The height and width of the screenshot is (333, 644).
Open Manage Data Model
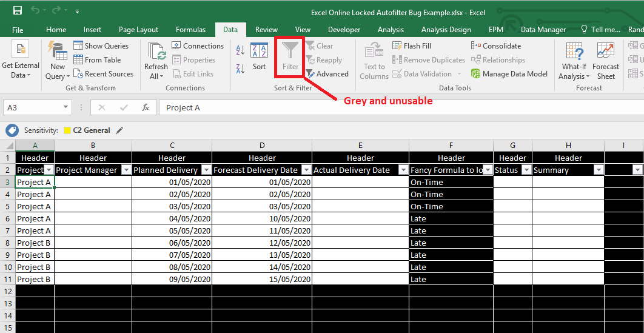[509, 74]
